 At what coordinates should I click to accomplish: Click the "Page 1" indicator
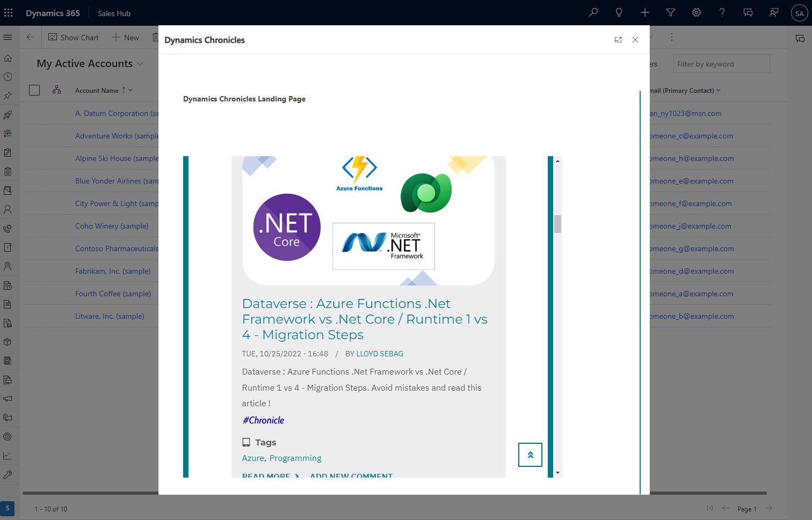tap(746, 509)
